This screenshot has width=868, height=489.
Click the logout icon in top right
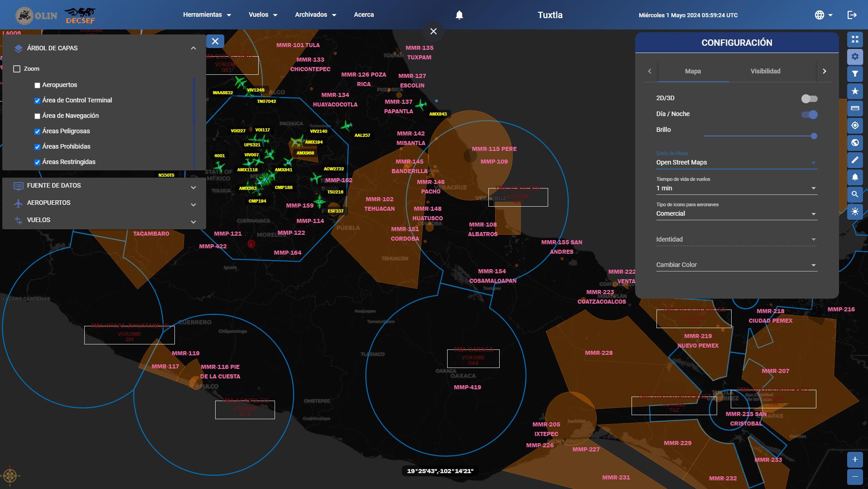pyautogui.click(x=852, y=15)
